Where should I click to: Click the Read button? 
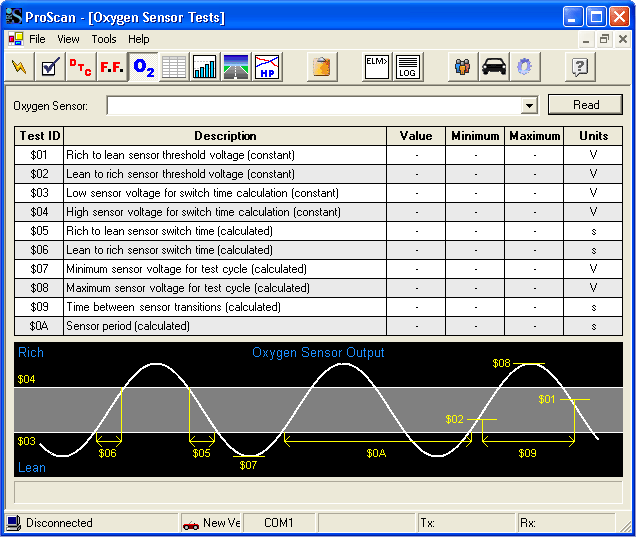586,105
